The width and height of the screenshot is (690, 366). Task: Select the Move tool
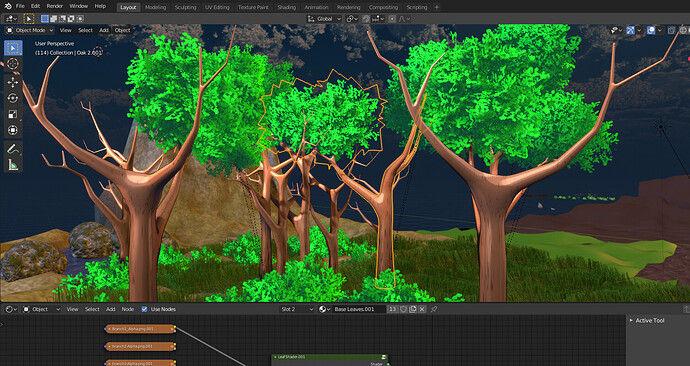pos(13,82)
